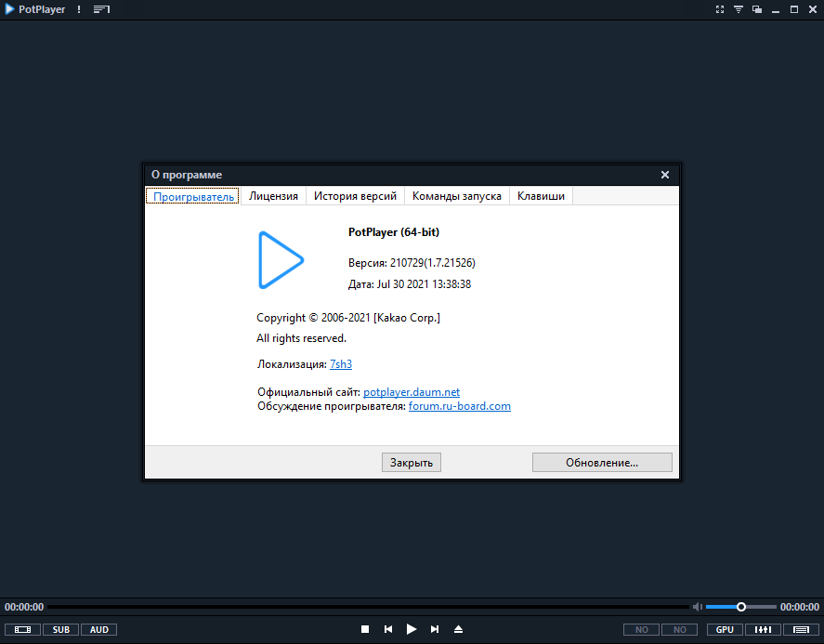Open the forum.ru-board.com link
The image size is (824, 644).
459,406
